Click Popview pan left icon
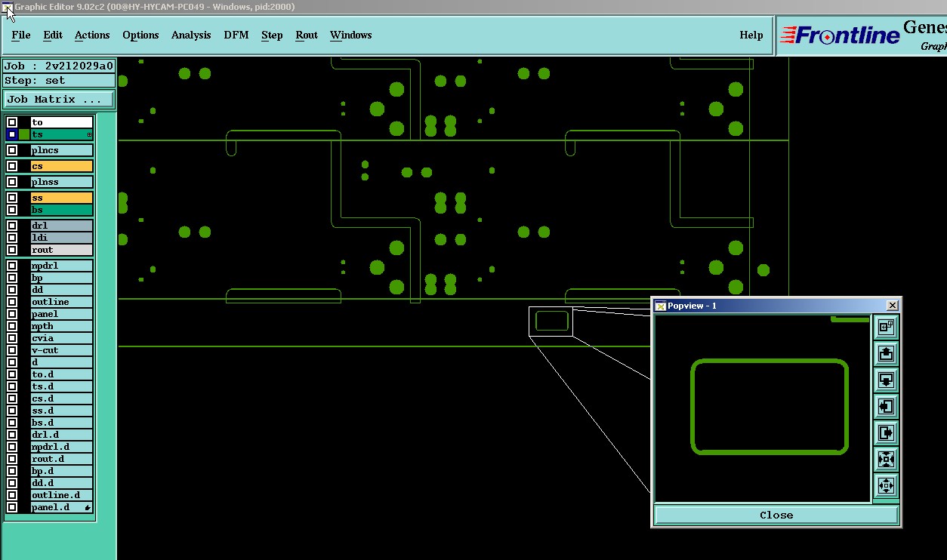 886,406
